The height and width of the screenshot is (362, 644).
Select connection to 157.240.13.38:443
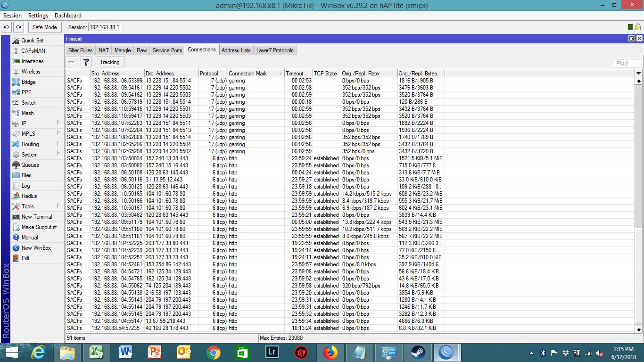350,158
